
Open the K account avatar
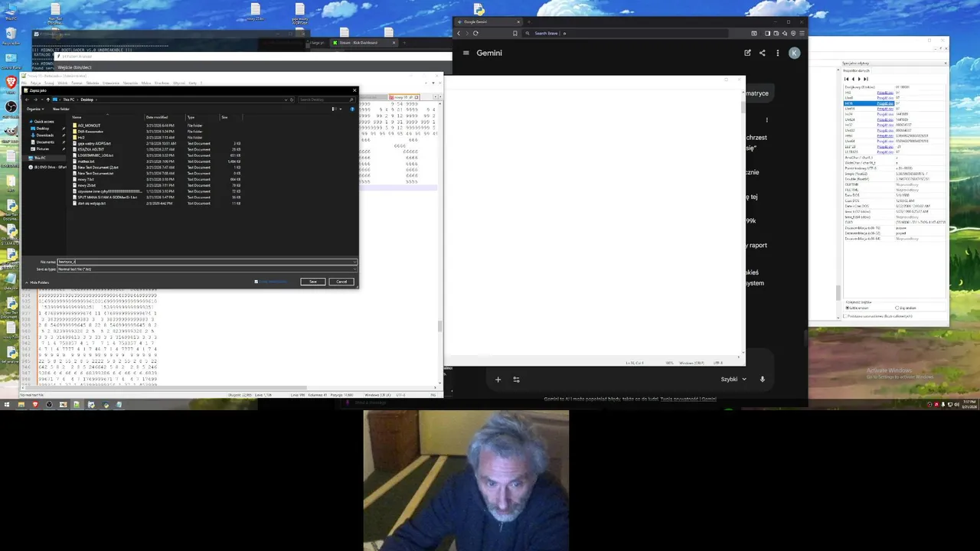pyautogui.click(x=794, y=53)
